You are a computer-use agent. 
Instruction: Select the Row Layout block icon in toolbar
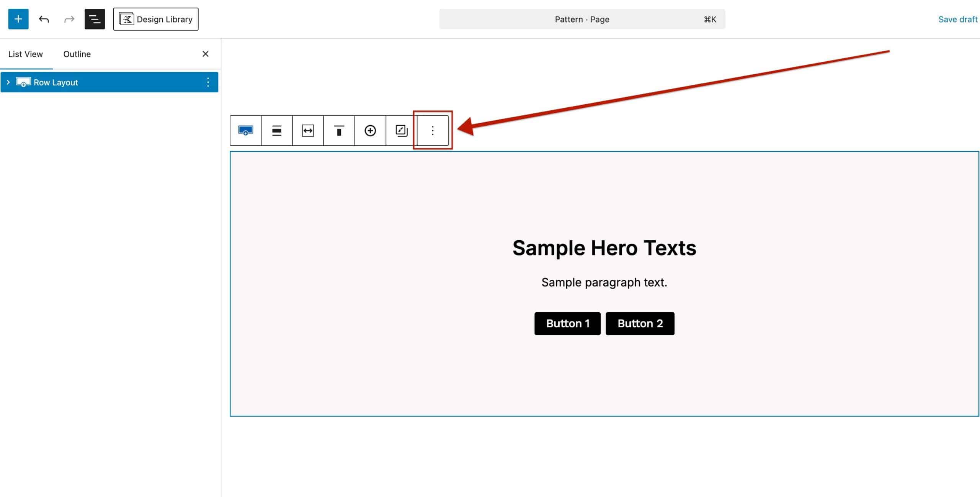(245, 131)
